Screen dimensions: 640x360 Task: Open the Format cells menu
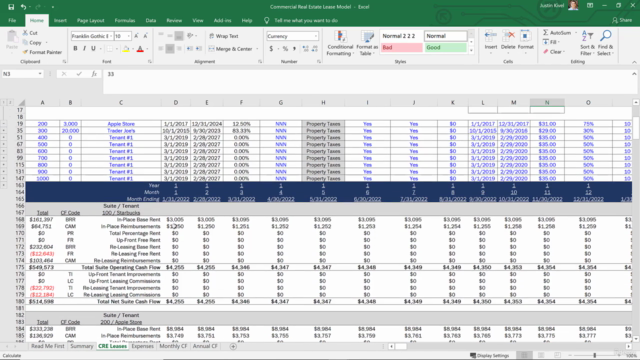(x=526, y=42)
